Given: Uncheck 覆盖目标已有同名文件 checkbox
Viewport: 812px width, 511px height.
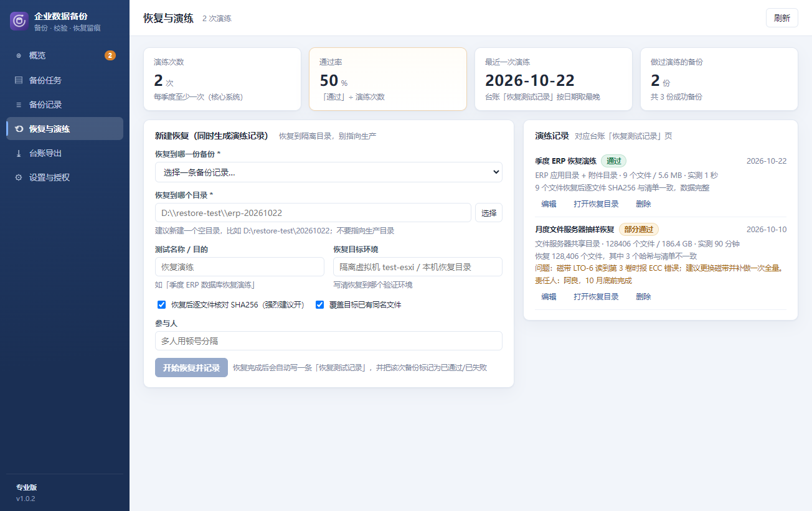Looking at the screenshot, I should coord(320,305).
